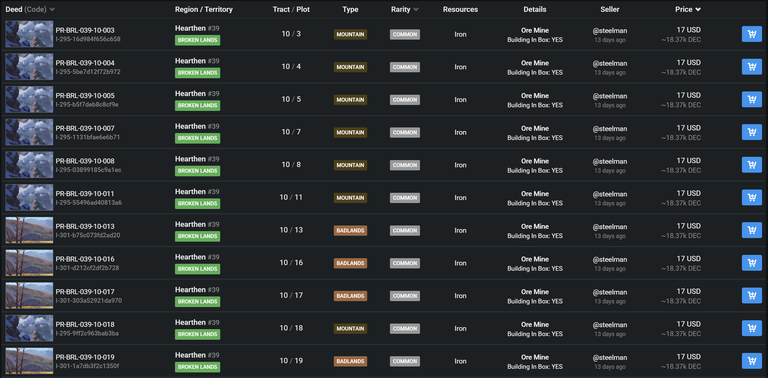
Task: Select code I-295-1131bfae6e6b71
Action: click(88, 137)
